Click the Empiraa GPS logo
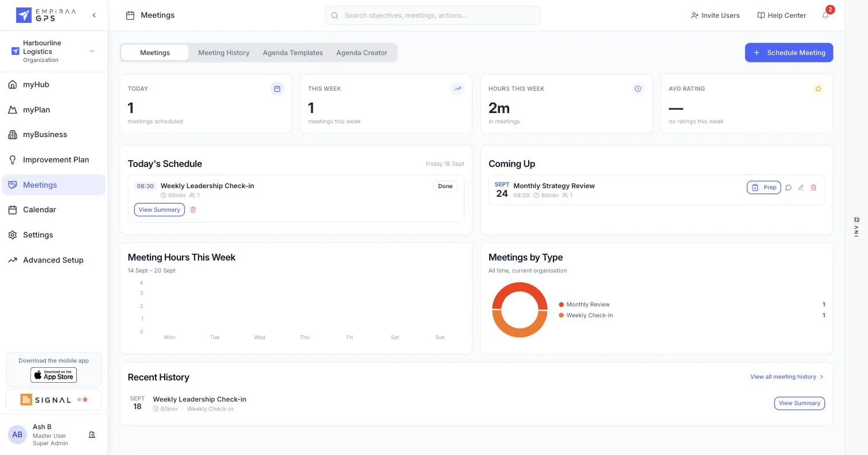The image size is (868, 455). 45,15
